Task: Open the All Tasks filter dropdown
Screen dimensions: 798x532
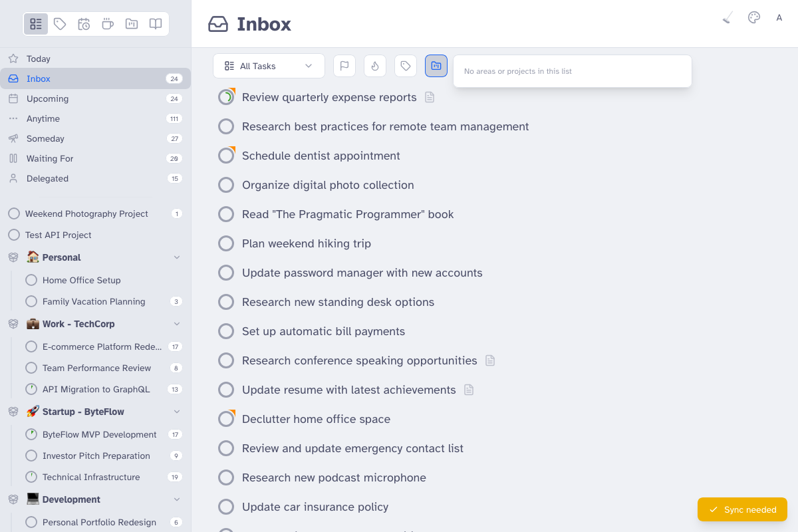Action: (269, 66)
